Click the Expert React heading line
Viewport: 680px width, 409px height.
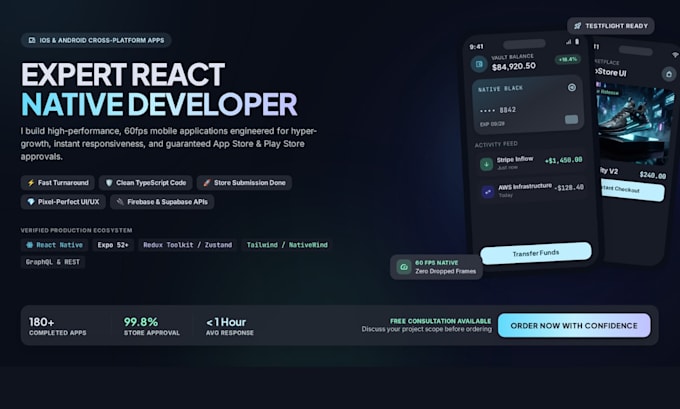point(123,75)
